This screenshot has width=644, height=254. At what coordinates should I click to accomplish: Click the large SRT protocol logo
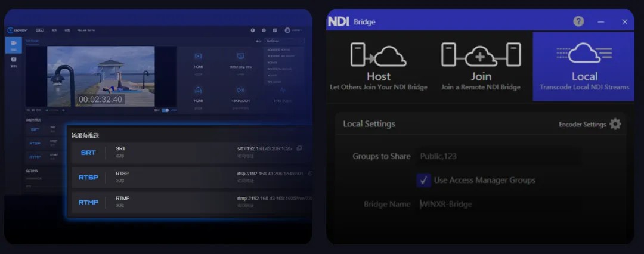tap(88, 153)
